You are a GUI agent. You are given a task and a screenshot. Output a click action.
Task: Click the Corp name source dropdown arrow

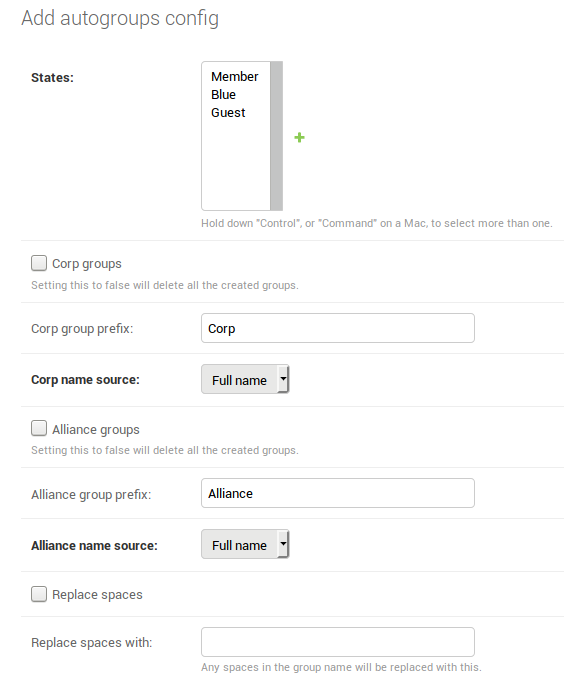[x=283, y=379]
